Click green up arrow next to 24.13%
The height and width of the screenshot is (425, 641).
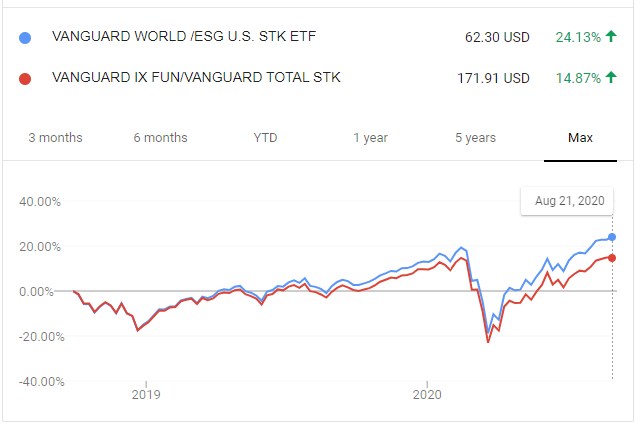(x=611, y=38)
